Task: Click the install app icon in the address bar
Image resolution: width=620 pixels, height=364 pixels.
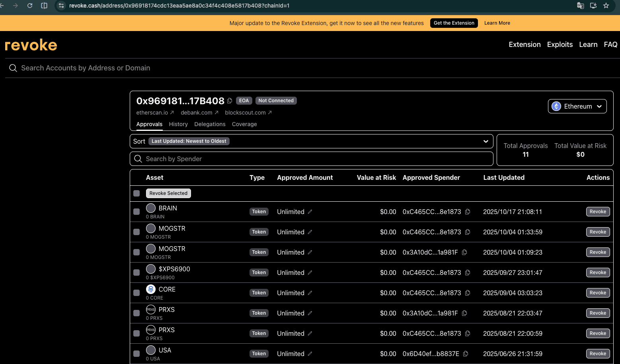Action: (593, 6)
